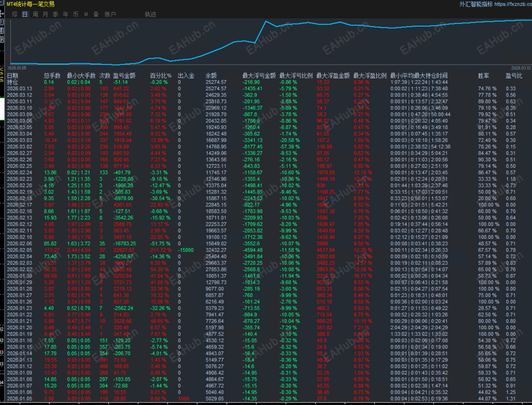Viewport: 532px width, 405px height.
Task: Open the 备 notes tab
Action: coord(96,14)
